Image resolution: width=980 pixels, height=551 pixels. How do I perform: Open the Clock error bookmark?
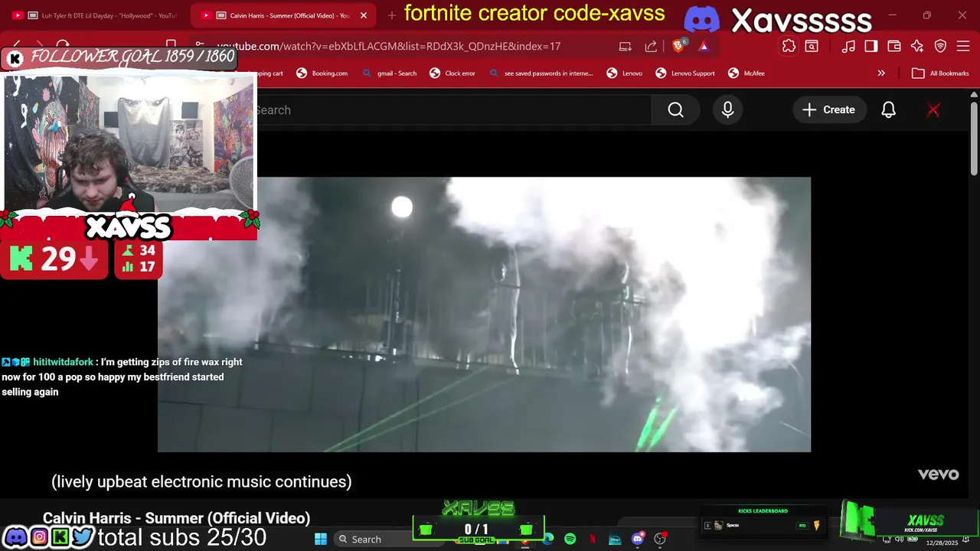452,73
